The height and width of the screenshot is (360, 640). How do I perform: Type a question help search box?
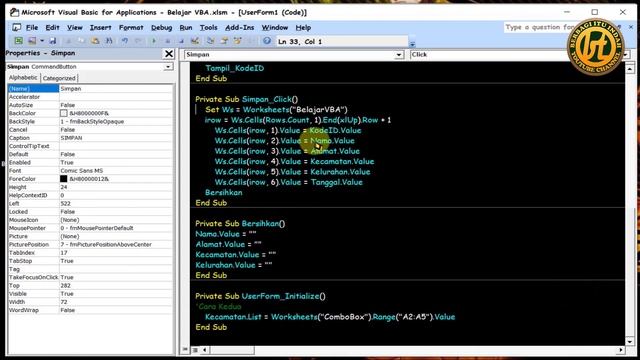click(x=541, y=27)
